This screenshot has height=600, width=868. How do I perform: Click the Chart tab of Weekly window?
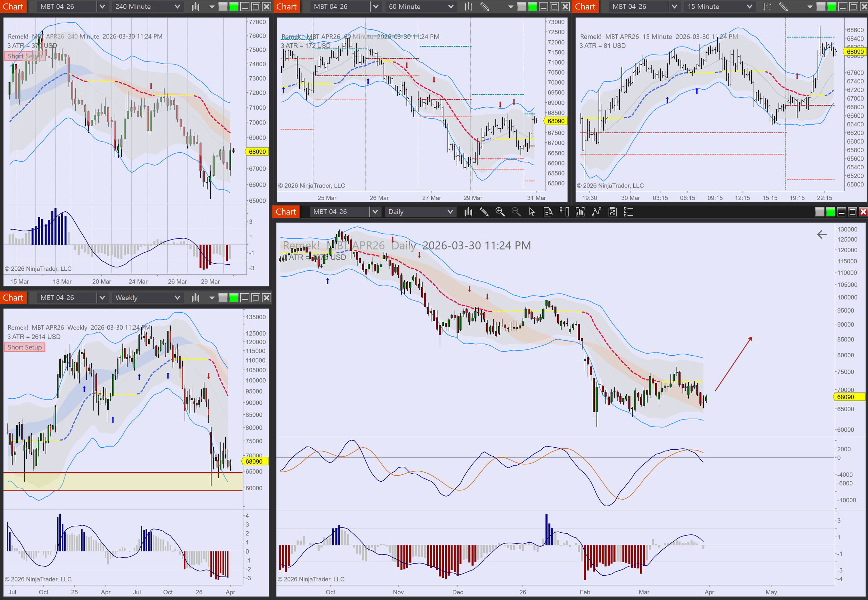(x=13, y=298)
